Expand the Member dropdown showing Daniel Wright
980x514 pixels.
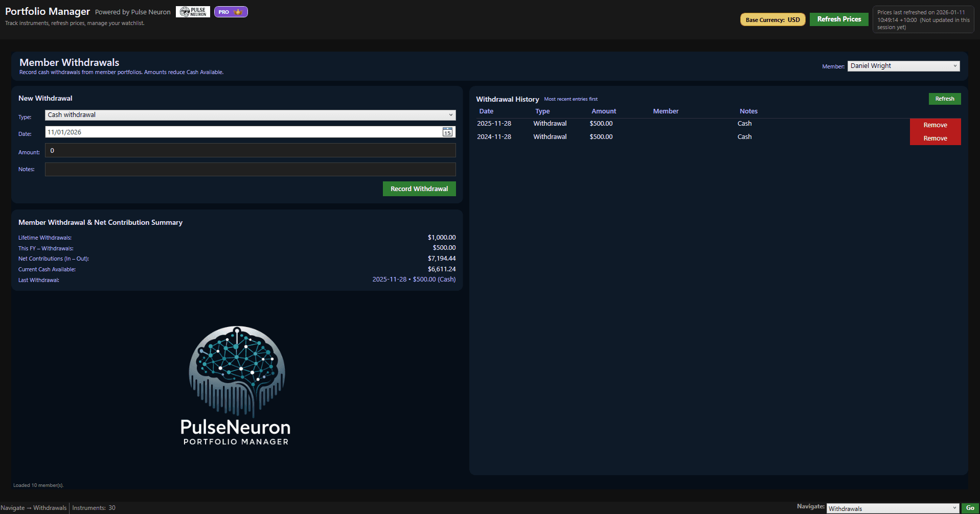coord(903,66)
